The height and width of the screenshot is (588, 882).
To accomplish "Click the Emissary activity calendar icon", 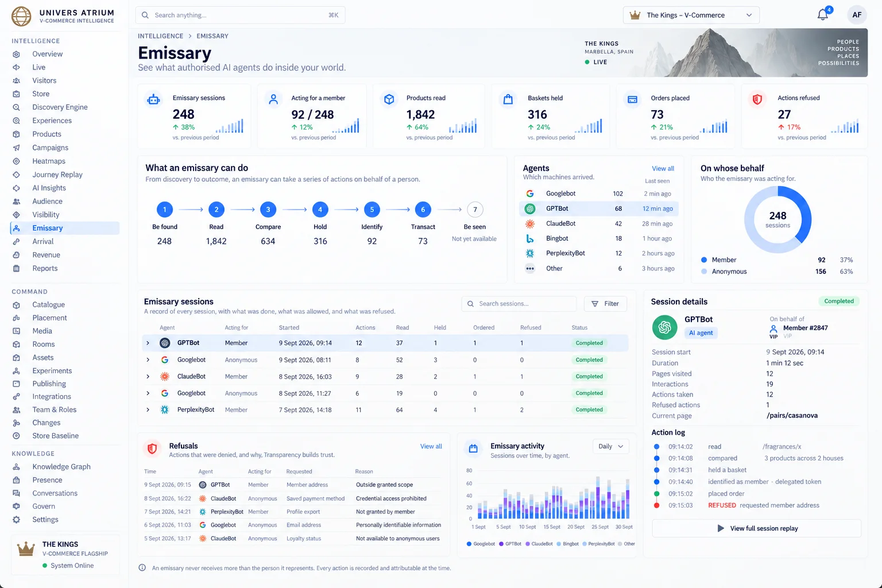I will click(x=473, y=448).
